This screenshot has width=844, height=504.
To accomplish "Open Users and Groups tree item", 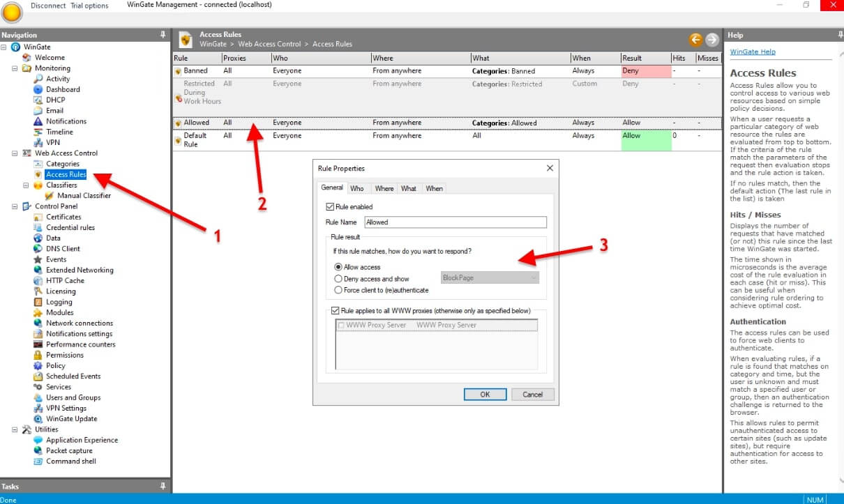I will pos(73,397).
